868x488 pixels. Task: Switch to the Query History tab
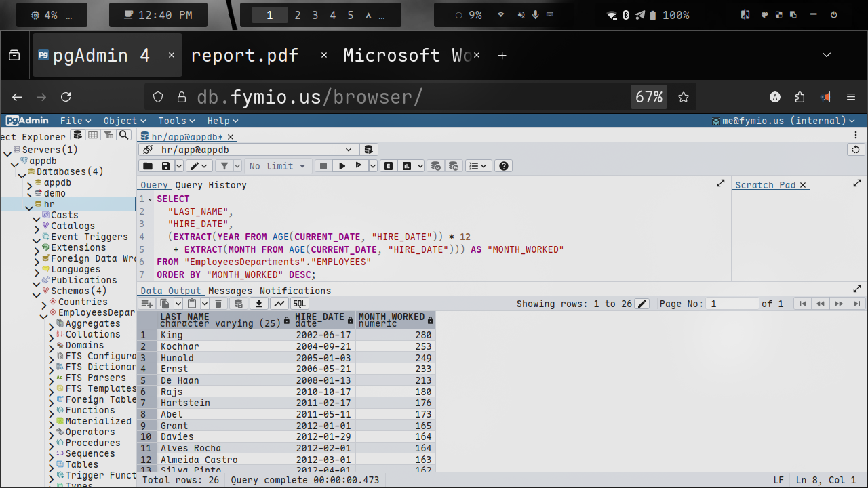(x=211, y=185)
